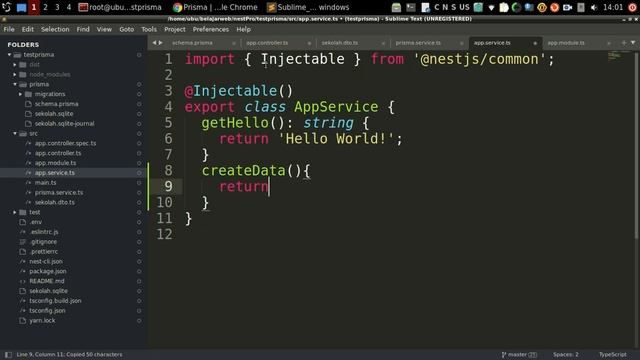Close the sekolah.dto.ts tab
The image size is (640, 360).
coord(383,43)
